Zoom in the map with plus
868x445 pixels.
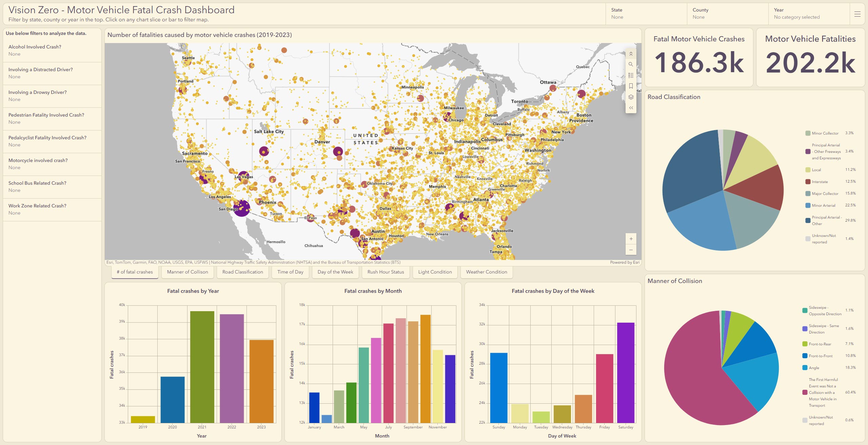631,239
